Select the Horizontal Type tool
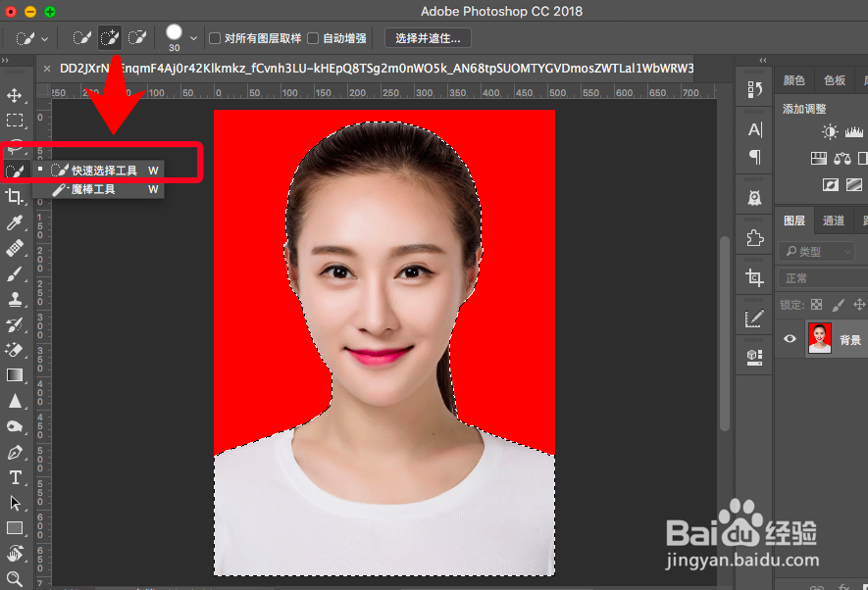This screenshot has width=868, height=590. pos(15,477)
